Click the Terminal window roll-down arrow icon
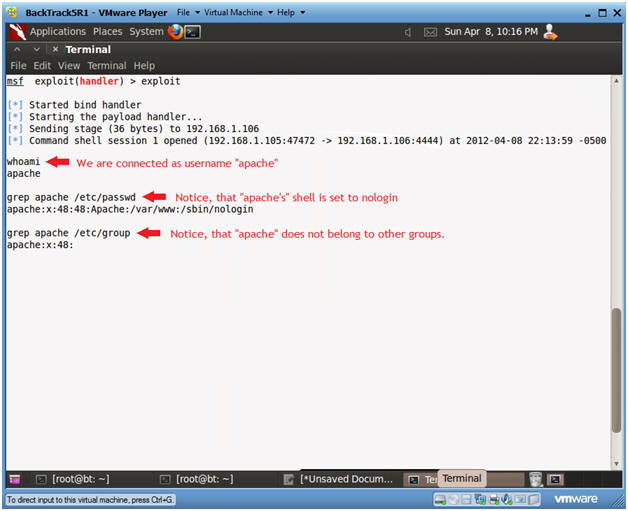Image resolution: width=628 pixels, height=511 pixels. point(36,49)
